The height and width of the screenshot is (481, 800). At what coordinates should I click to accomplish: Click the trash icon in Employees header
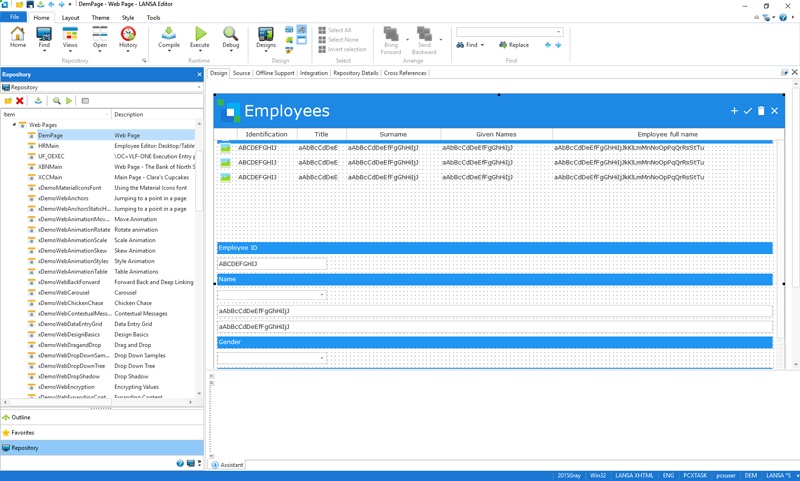point(761,111)
